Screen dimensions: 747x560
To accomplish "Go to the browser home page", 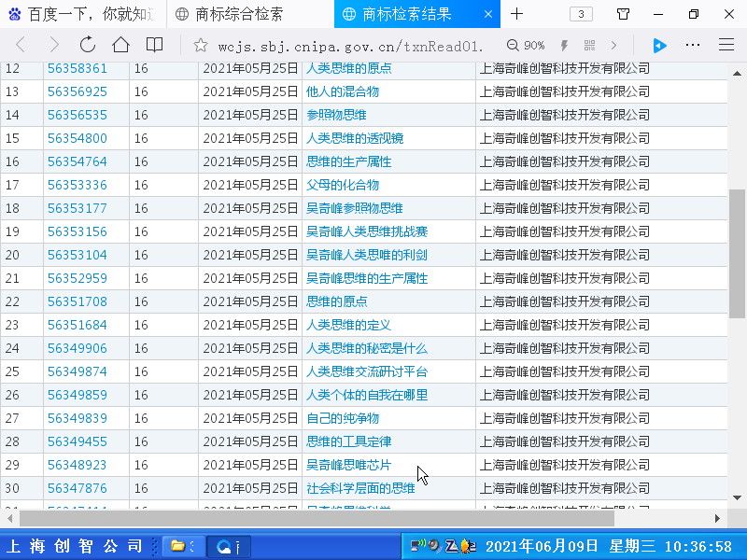I will click(120, 45).
